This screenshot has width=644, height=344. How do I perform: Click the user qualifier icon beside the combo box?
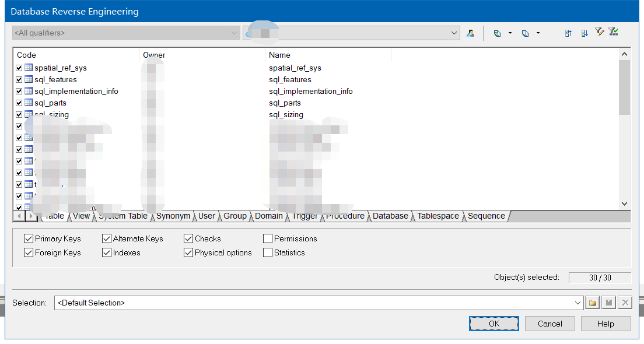[470, 33]
